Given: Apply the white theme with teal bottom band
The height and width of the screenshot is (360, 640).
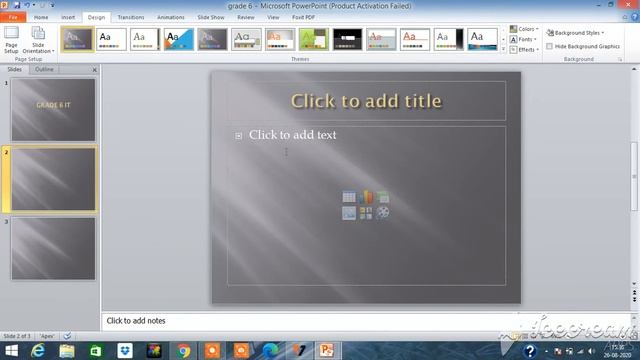Looking at the screenshot, I should [482, 39].
